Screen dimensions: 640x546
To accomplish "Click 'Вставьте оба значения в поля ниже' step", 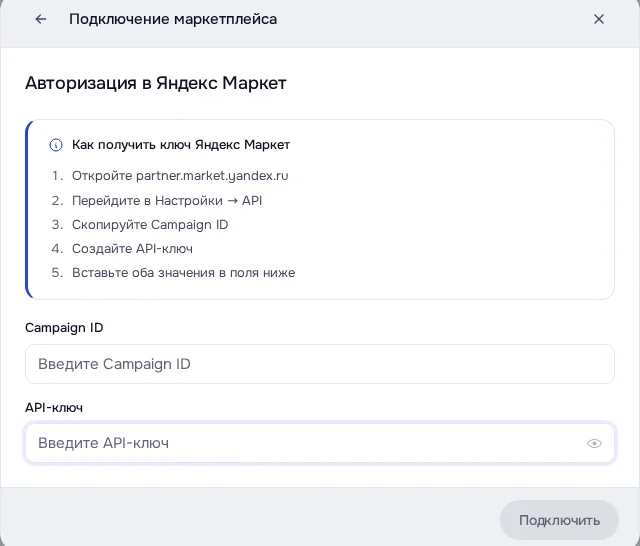I will tap(183, 273).
